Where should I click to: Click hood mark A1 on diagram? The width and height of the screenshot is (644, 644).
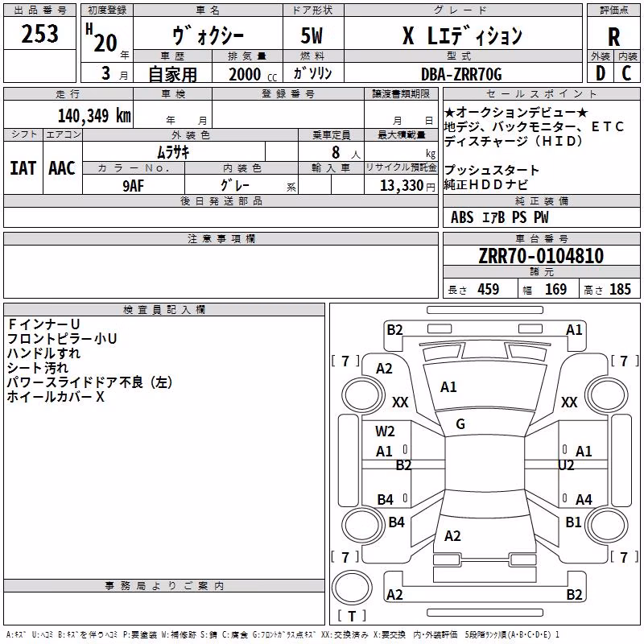point(448,387)
